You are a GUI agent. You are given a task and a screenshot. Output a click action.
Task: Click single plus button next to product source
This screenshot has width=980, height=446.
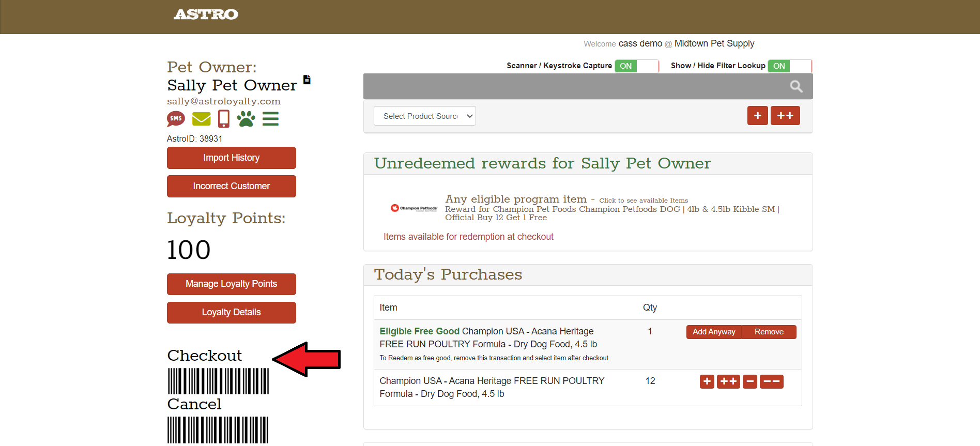pyautogui.click(x=757, y=116)
